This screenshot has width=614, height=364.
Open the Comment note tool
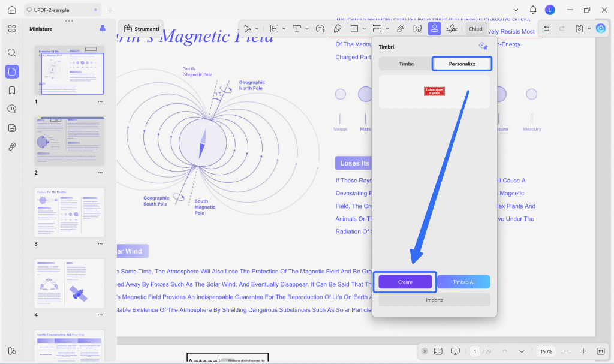320,29
